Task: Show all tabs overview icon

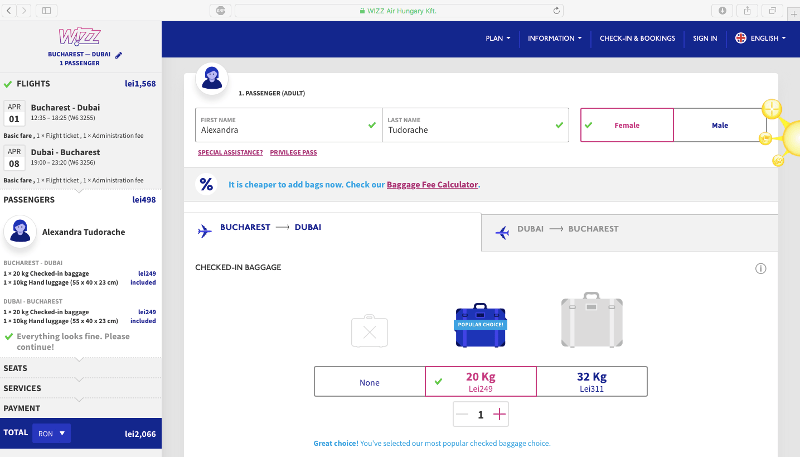Action: tap(772, 11)
